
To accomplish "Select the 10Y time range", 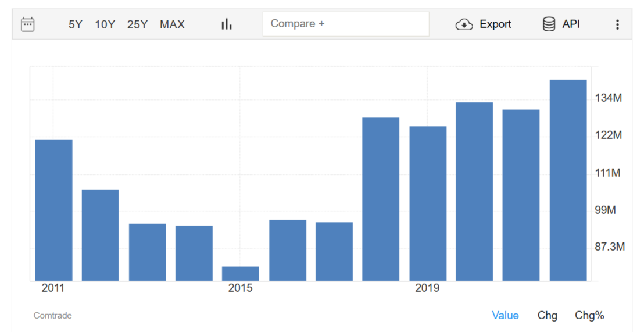I will [x=105, y=24].
